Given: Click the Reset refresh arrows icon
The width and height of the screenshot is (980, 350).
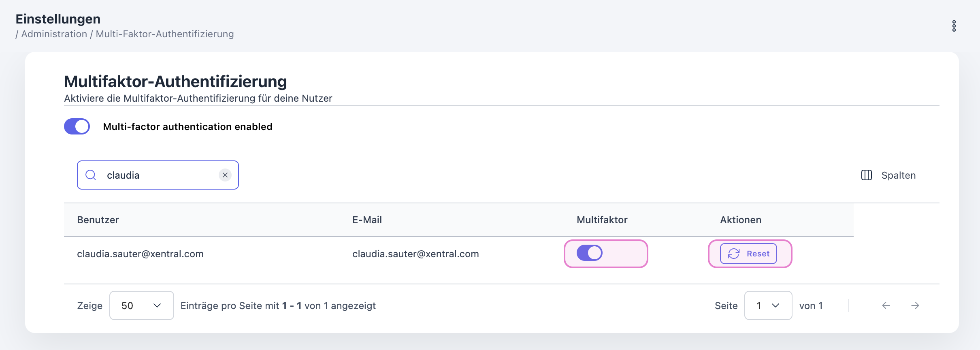Looking at the screenshot, I should [x=734, y=254].
